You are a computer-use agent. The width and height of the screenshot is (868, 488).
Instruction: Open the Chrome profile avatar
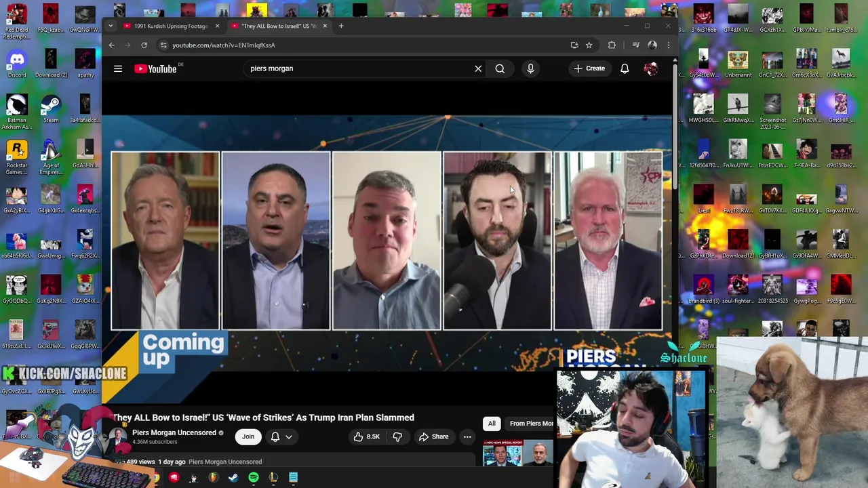tap(652, 45)
